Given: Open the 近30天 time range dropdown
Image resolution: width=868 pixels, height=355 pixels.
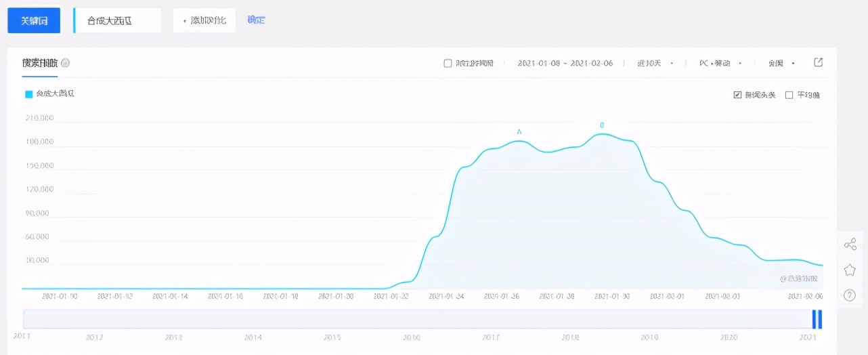Looking at the screenshot, I should pyautogui.click(x=655, y=63).
